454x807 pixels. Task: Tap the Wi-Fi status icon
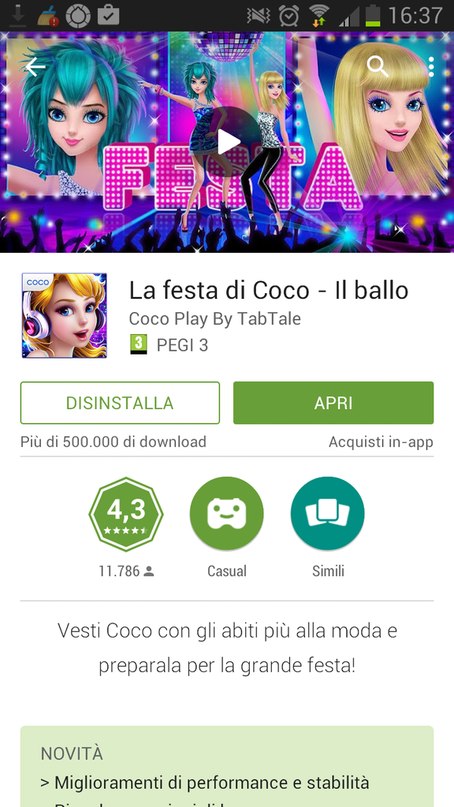319,15
